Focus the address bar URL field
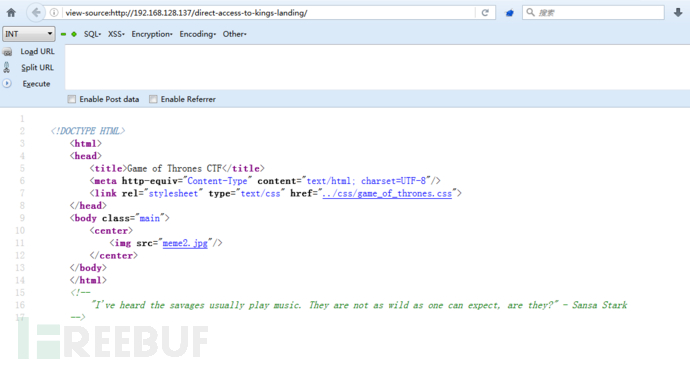This screenshot has height=366, width=690. tap(269, 13)
